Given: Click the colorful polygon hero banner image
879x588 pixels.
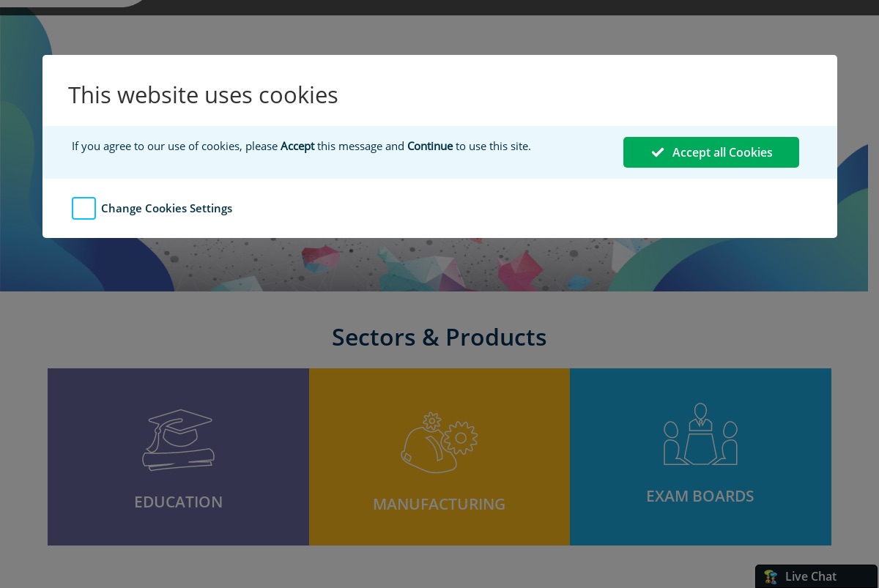Looking at the screenshot, I should tap(434, 264).
